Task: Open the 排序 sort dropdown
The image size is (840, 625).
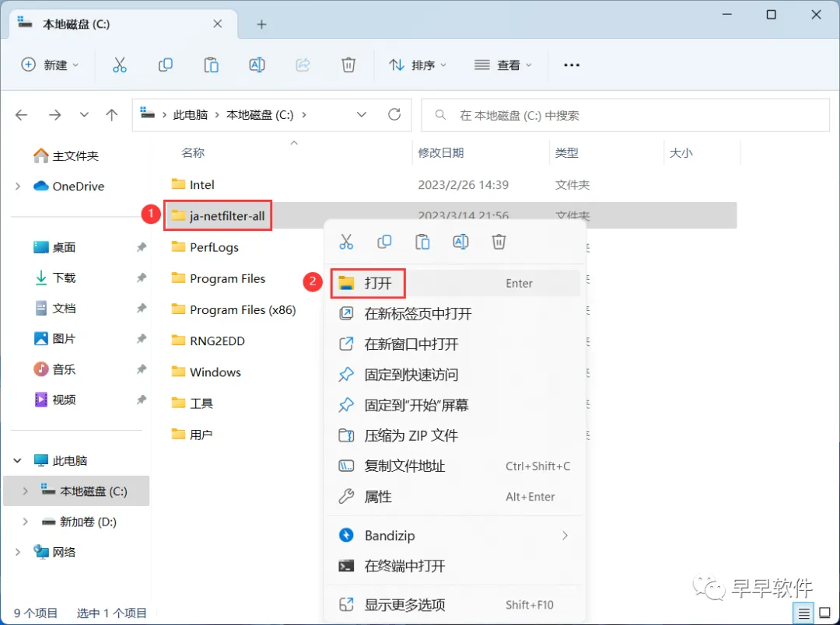Action: coord(418,65)
